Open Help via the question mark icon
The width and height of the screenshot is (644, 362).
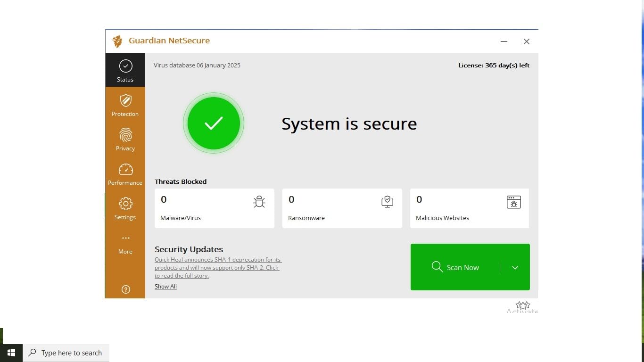pos(125,289)
